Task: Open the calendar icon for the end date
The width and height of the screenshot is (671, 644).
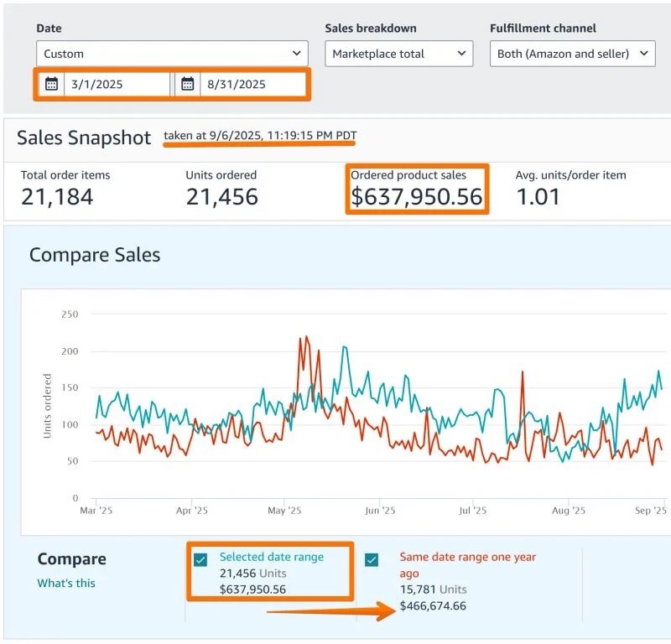Action: click(x=189, y=84)
